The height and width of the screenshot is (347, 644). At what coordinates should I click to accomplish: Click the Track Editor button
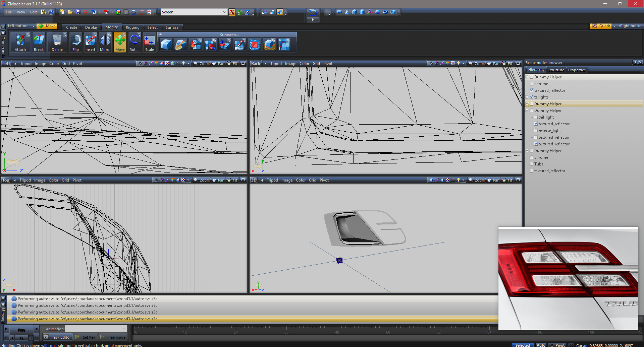(58, 337)
